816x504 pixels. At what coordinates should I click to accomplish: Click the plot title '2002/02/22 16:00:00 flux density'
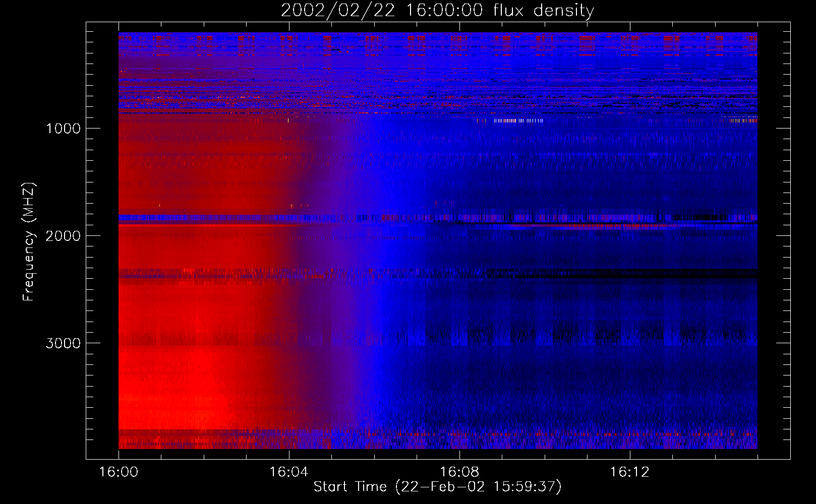[x=437, y=10]
